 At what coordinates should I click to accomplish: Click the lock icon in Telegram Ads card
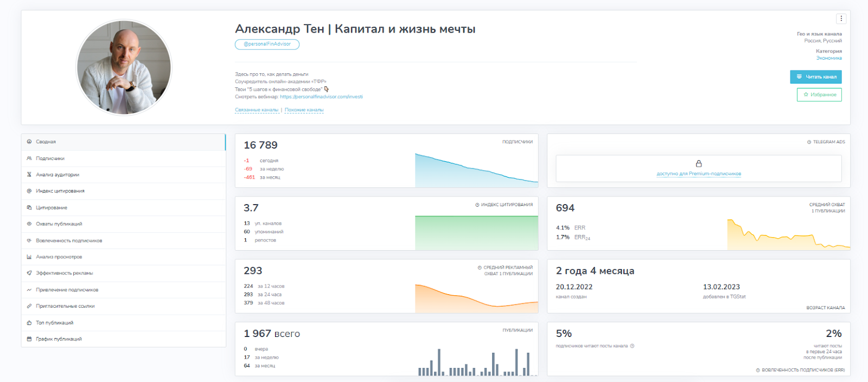[x=699, y=164]
